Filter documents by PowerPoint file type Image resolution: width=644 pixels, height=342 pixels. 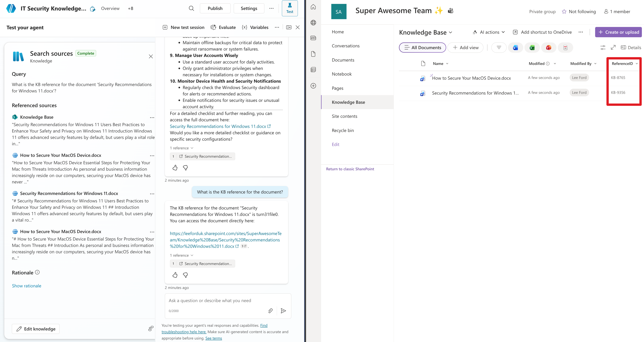click(x=549, y=48)
